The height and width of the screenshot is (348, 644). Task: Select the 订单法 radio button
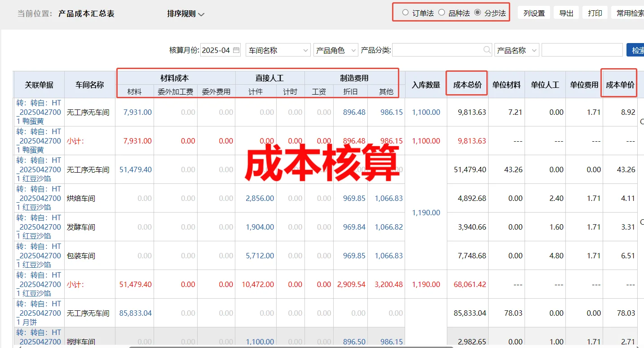click(x=406, y=13)
